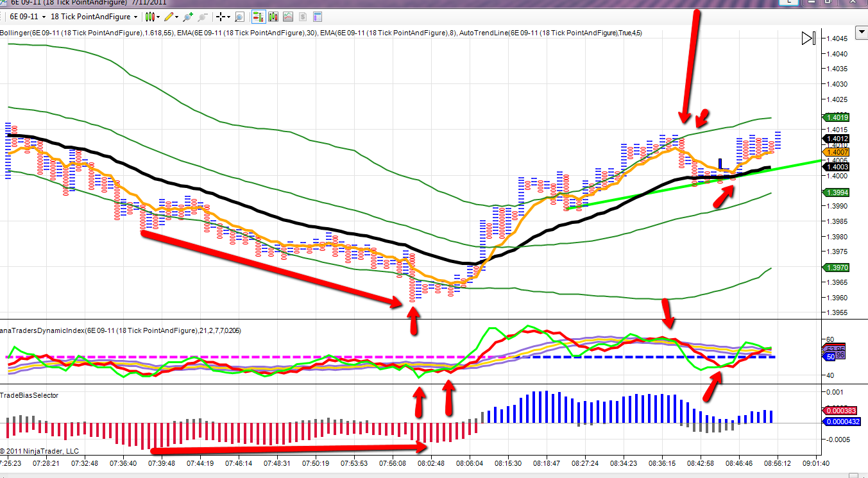This screenshot has height=478, width=868.
Task: Click the scroll-to-latest-bar arrow icon
Action: (x=808, y=38)
